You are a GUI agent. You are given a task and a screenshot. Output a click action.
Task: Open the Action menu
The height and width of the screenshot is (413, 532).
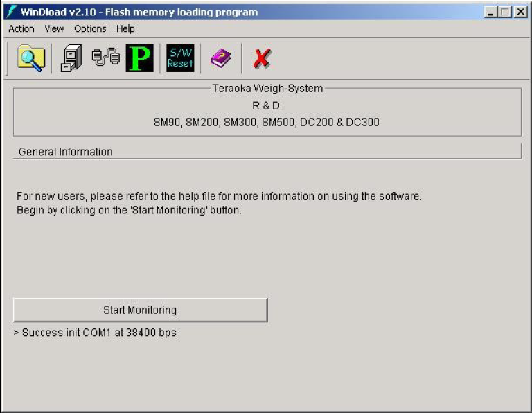point(21,28)
